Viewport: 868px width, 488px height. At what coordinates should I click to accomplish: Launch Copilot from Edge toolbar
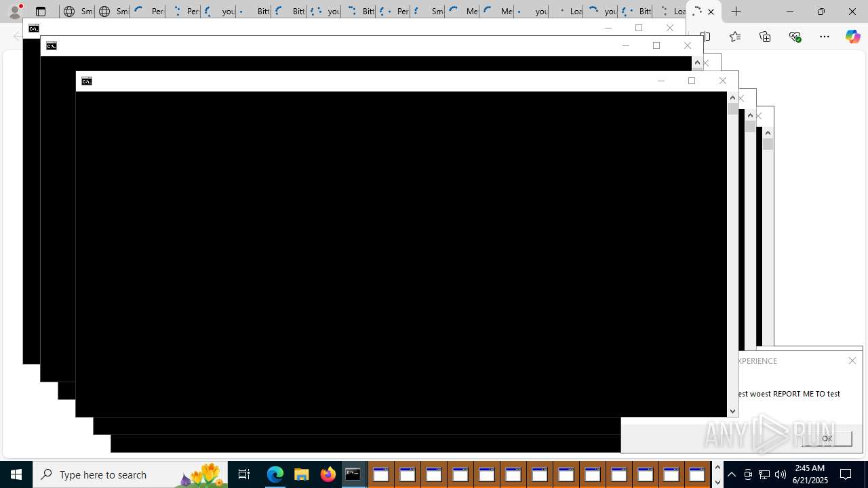pos(852,37)
